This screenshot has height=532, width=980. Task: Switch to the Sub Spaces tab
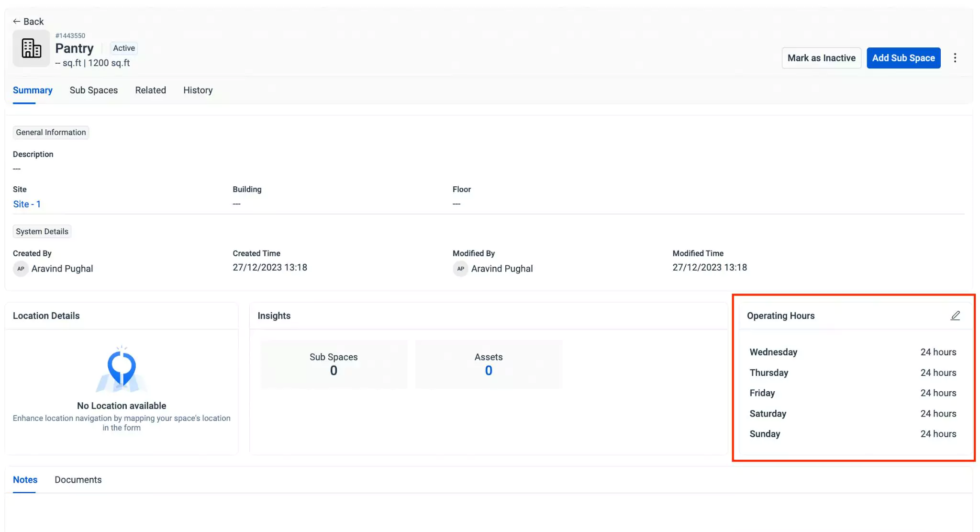click(x=93, y=90)
